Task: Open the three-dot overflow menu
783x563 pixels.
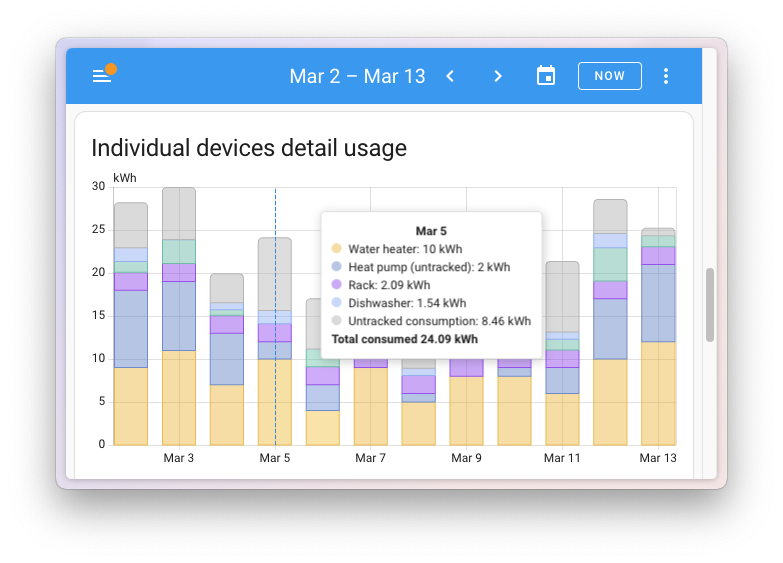Action: point(666,76)
